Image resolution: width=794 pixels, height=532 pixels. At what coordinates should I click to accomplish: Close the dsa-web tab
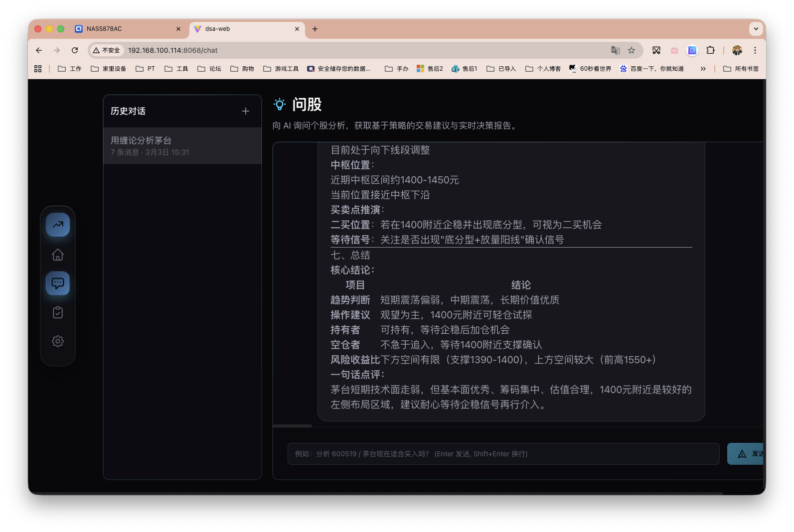[297, 29]
